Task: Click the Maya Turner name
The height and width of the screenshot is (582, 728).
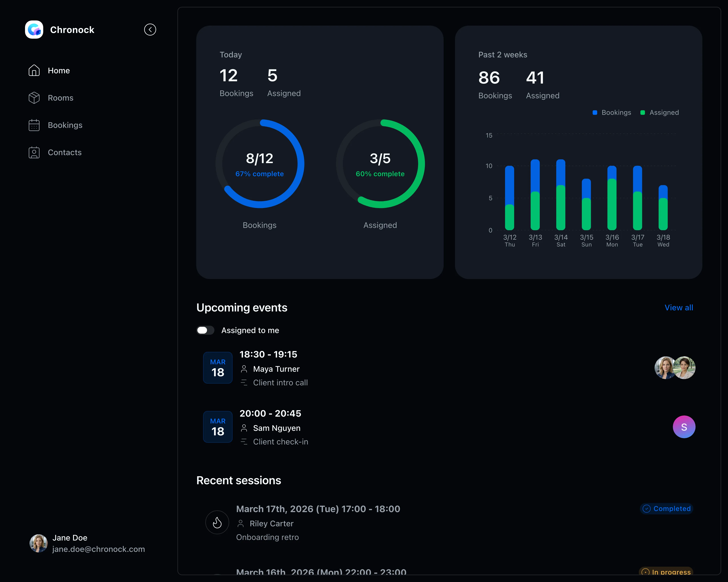Action: click(x=276, y=369)
